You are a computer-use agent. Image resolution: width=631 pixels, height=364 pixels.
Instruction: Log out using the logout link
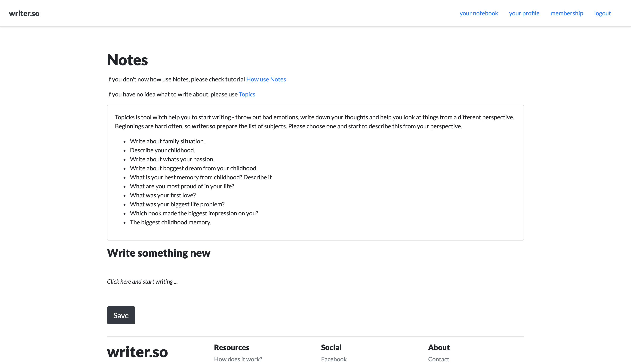click(x=602, y=13)
